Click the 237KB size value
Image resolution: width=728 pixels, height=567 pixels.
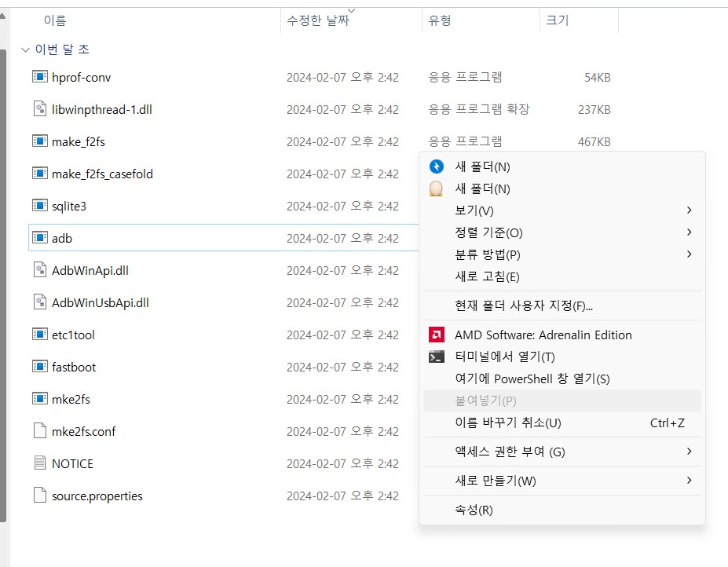[594, 110]
